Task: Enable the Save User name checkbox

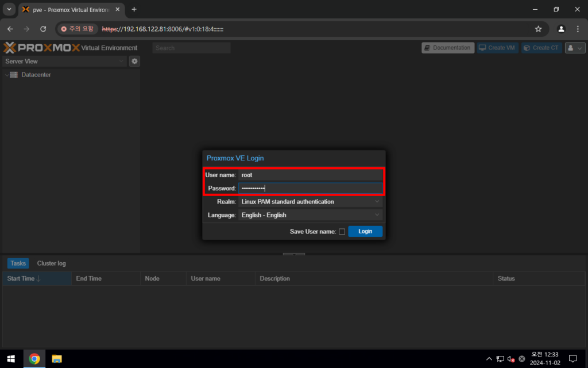Action: click(342, 232)
